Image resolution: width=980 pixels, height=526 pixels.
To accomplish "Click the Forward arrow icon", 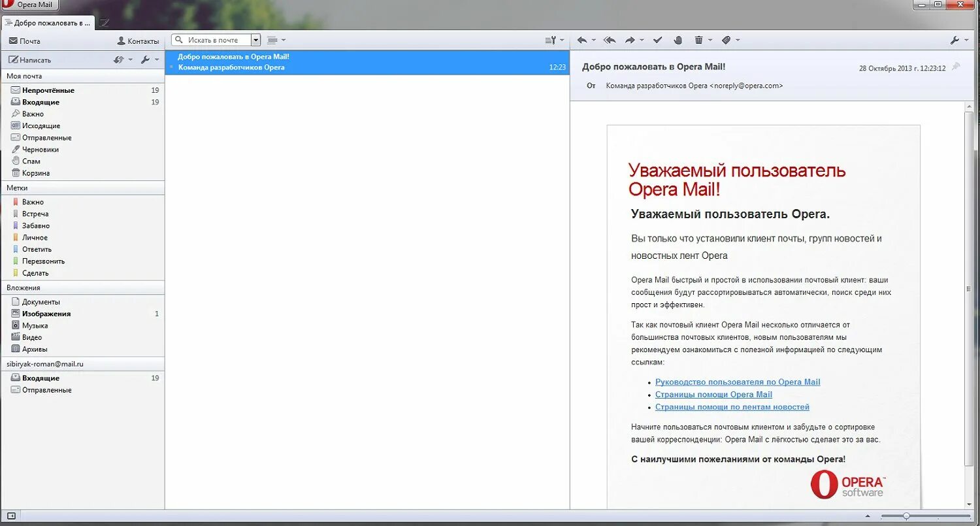I will pos(630,41).
